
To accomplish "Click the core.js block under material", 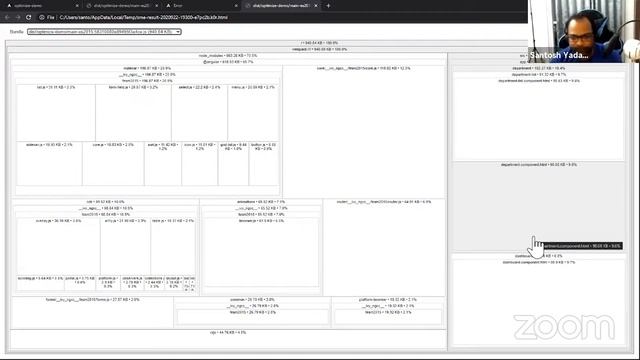I will point(113,164).
